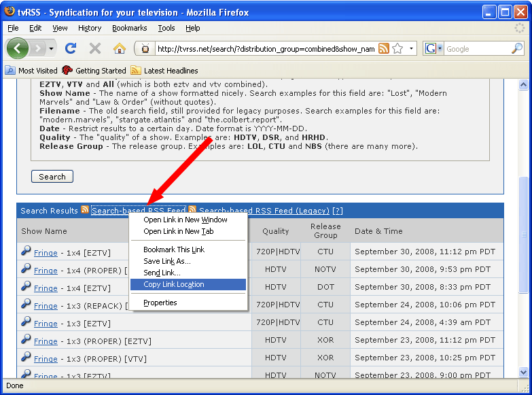This screenshot has width=532, height=395.
Task: Click 'September 30, 2008, 11:12 pm PDT' cell
Action: point(425,252)
